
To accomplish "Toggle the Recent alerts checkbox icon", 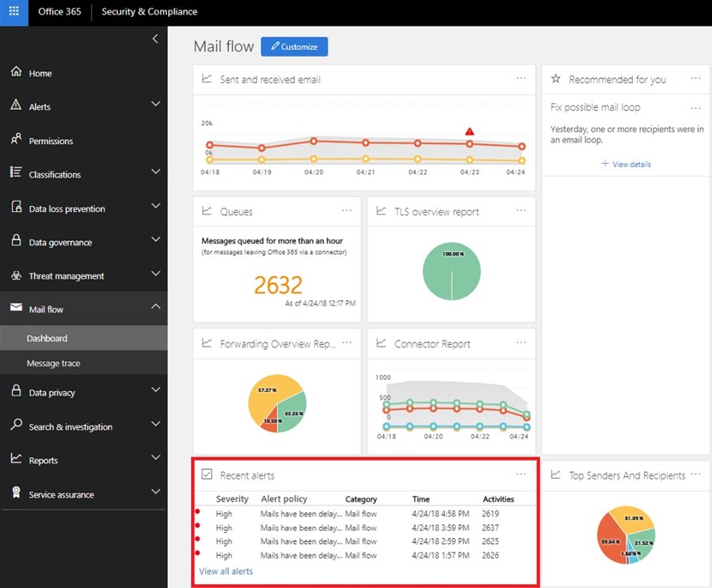I will 207,475.
